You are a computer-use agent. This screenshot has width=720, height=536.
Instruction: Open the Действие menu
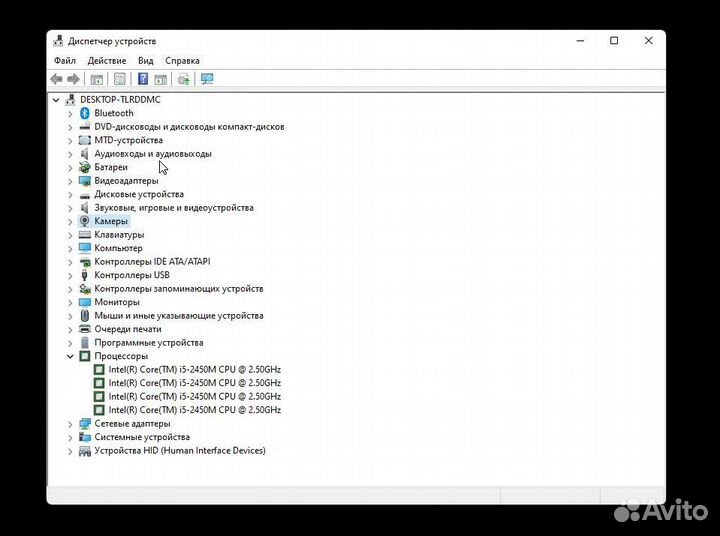pyautogui.click(x=106, y=61)
